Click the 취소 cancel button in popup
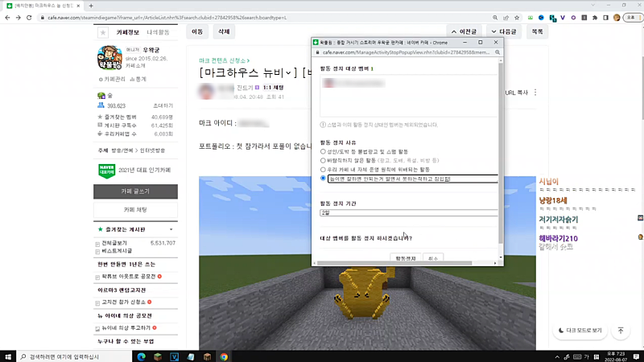Screen dimensions: 644x362 tap(433, 258)
